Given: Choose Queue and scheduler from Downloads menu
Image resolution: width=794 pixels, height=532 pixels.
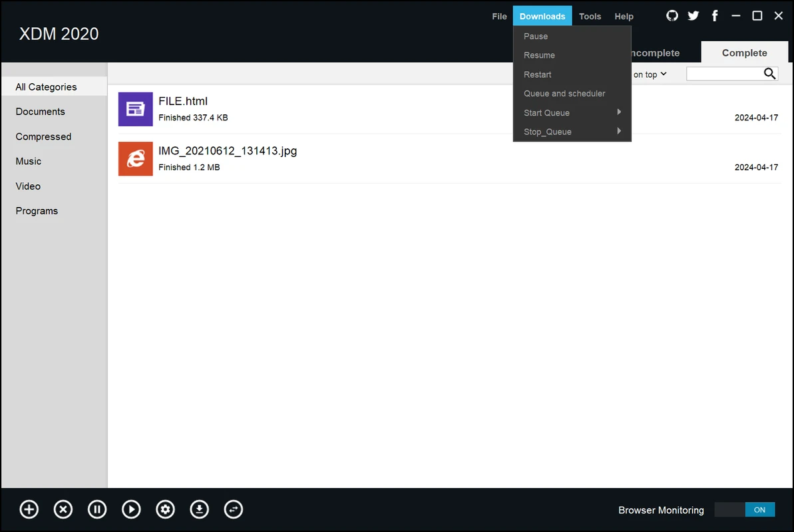Looking at the screenshot, I should point(564,93).
